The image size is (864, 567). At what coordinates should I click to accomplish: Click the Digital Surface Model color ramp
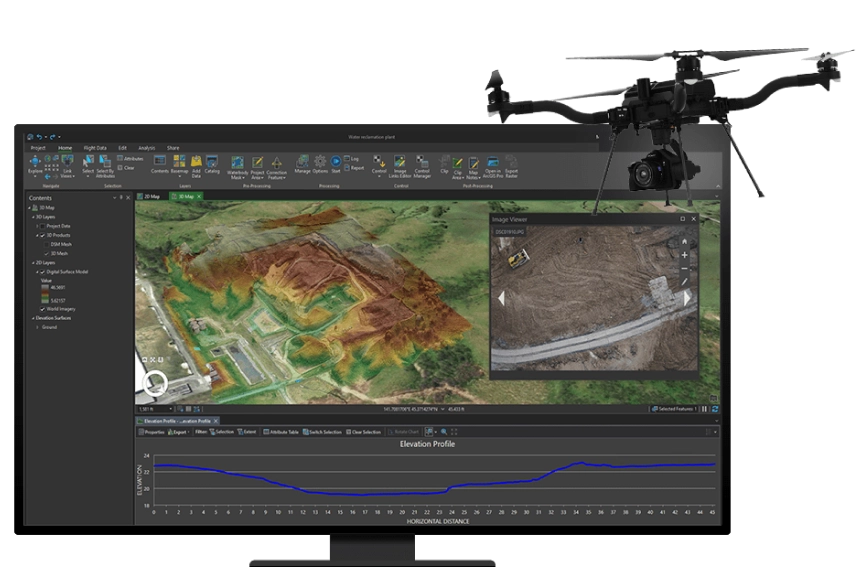pos(45,294)
